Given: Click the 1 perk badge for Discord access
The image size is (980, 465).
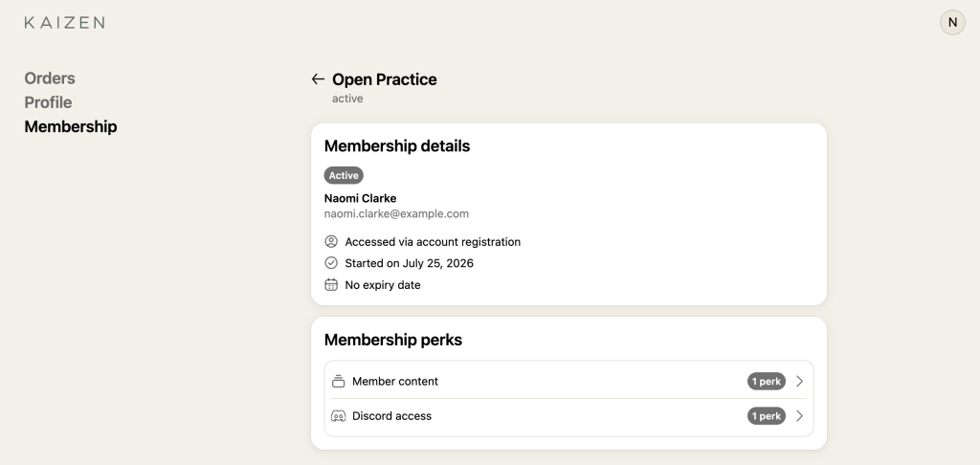Looking at the screenshot, I should (x=767, y=415).
